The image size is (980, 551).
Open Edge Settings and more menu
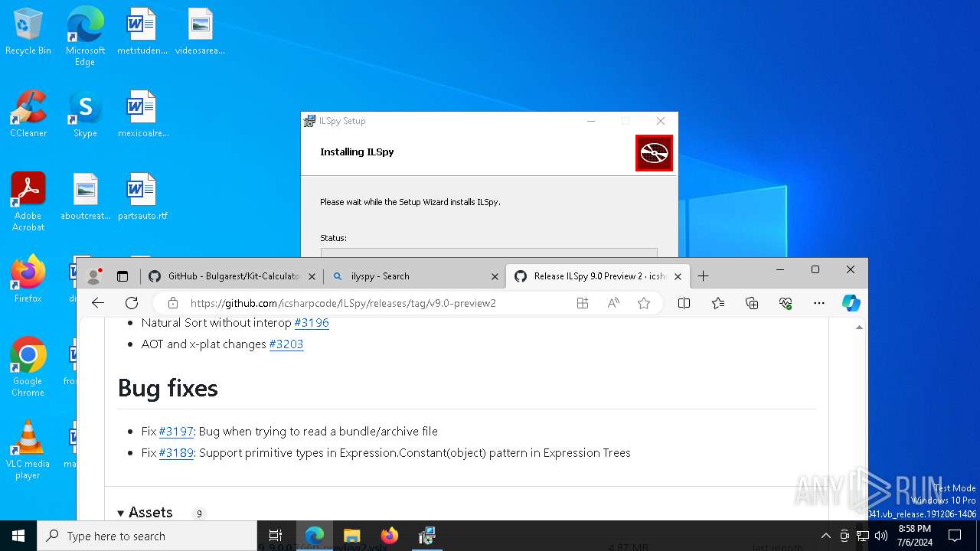pos(819,303)
